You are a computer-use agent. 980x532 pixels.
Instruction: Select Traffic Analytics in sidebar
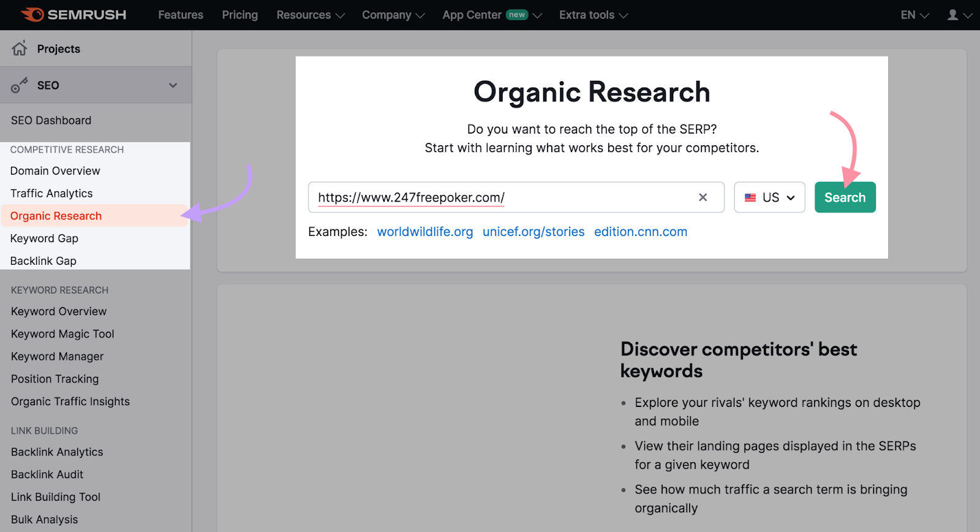pyautogui.click(x=51, y=194)
